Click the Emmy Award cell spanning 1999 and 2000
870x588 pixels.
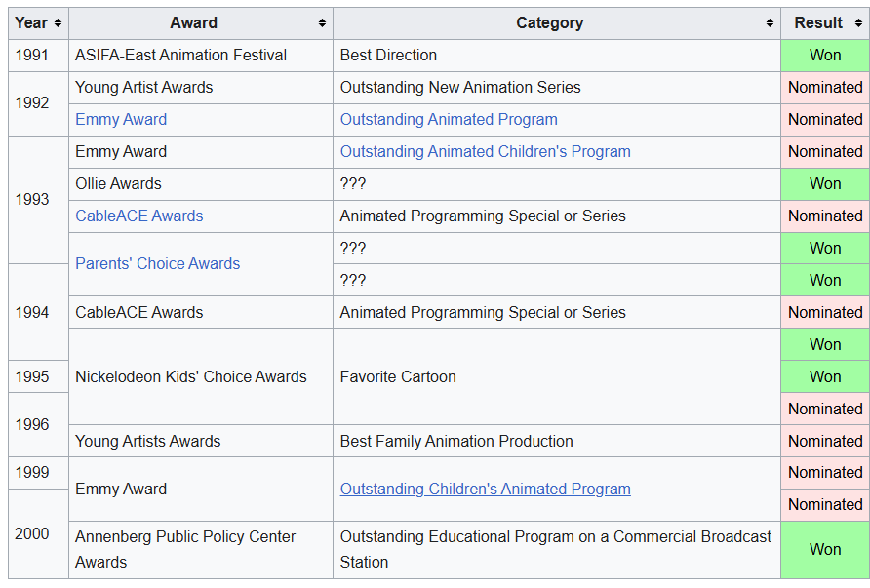pos(201,490)
